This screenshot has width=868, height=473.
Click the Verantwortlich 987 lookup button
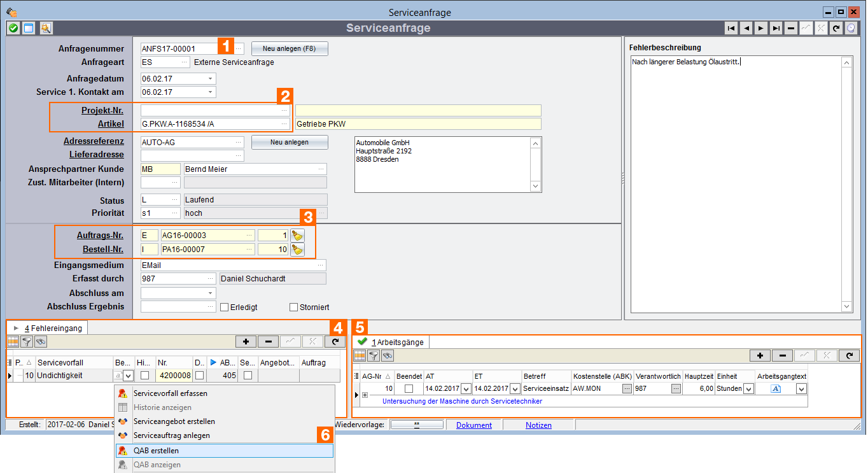click(x=676, y=389)
